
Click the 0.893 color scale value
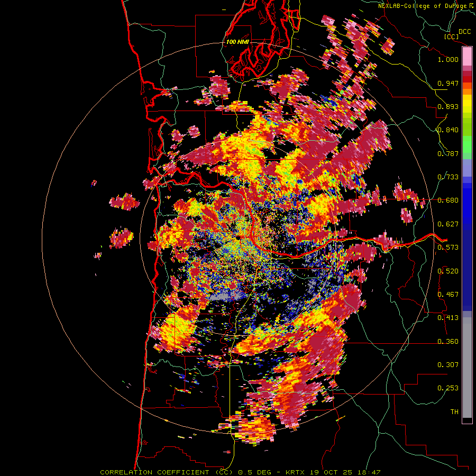click(448, 106)
